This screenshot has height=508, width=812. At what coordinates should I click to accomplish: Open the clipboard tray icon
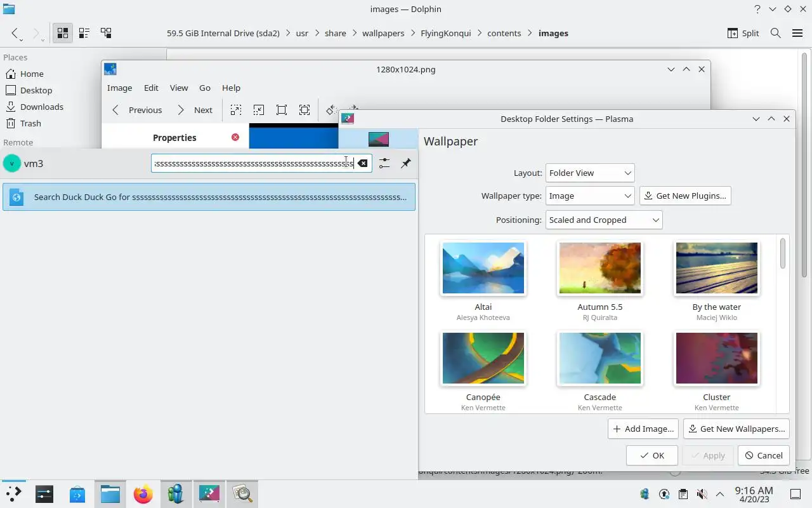[683, 494]
